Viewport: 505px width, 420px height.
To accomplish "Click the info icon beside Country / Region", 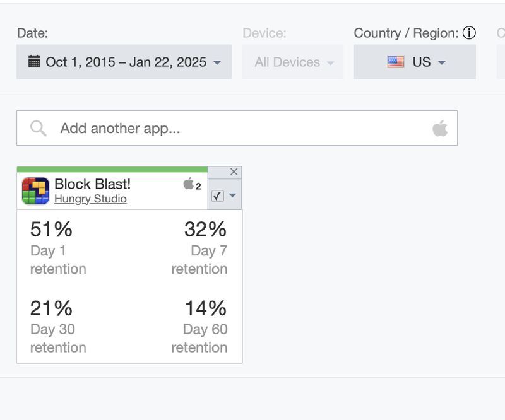I will coord(469,33).
